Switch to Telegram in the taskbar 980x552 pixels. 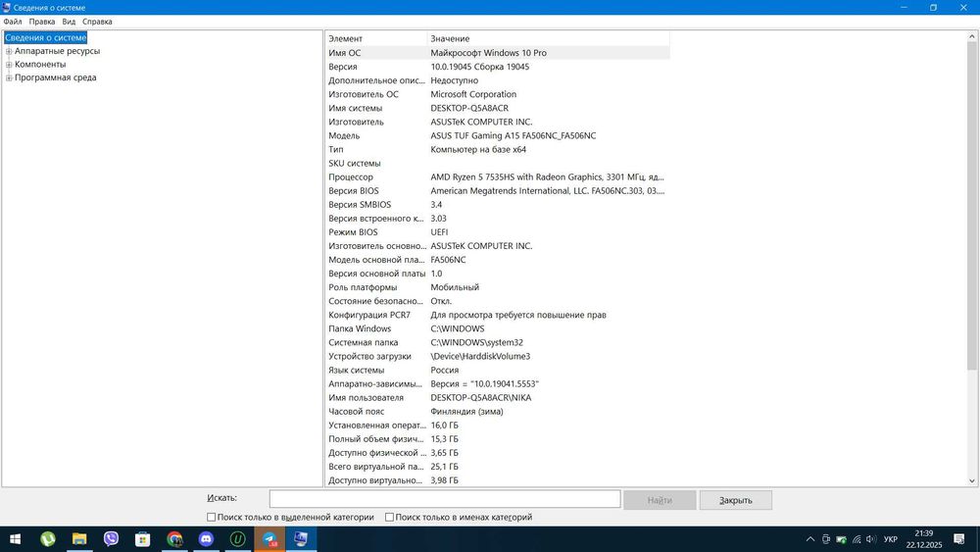click(x=269, y=539)
